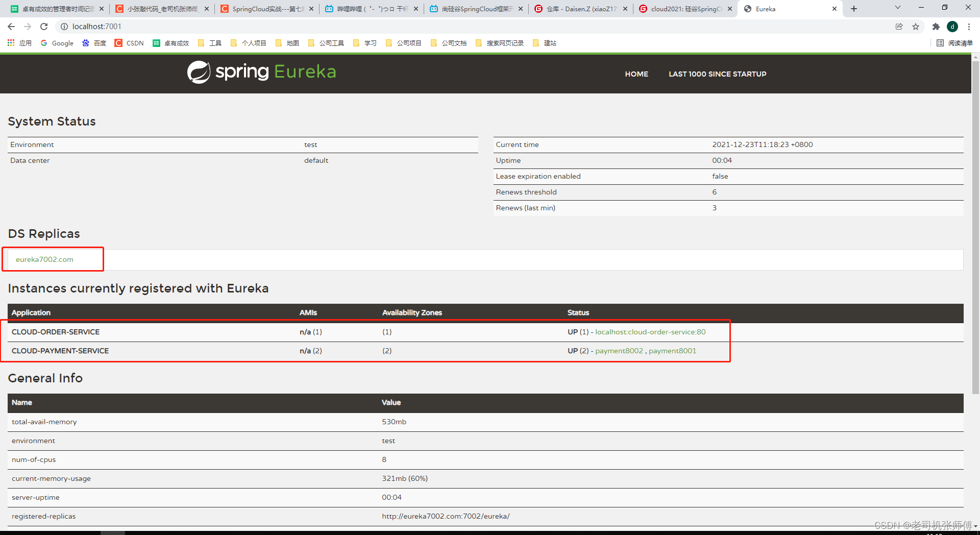980x535 pixels.
Task: Open the 个人项目 bookmark folder
Action: pyautogui.click(x=249, y=43)
